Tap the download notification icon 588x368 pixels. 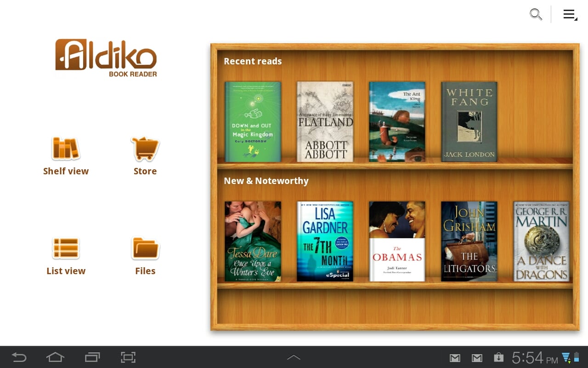click(498, 357)
